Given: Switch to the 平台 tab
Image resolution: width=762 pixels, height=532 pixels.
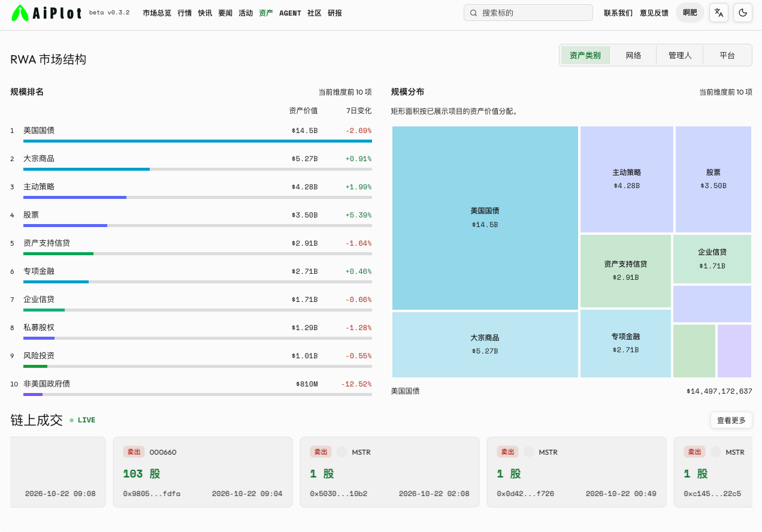Looking at the screenshot, I should (727, 55).
